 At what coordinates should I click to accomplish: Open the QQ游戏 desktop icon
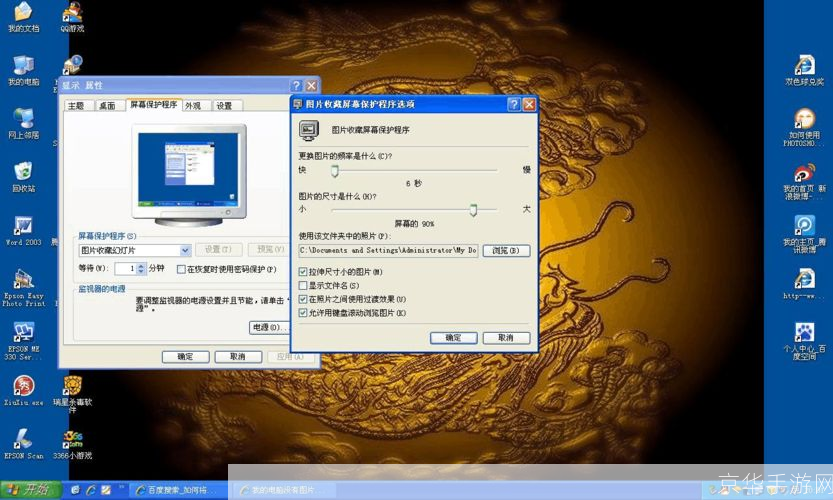pos(72,16)
